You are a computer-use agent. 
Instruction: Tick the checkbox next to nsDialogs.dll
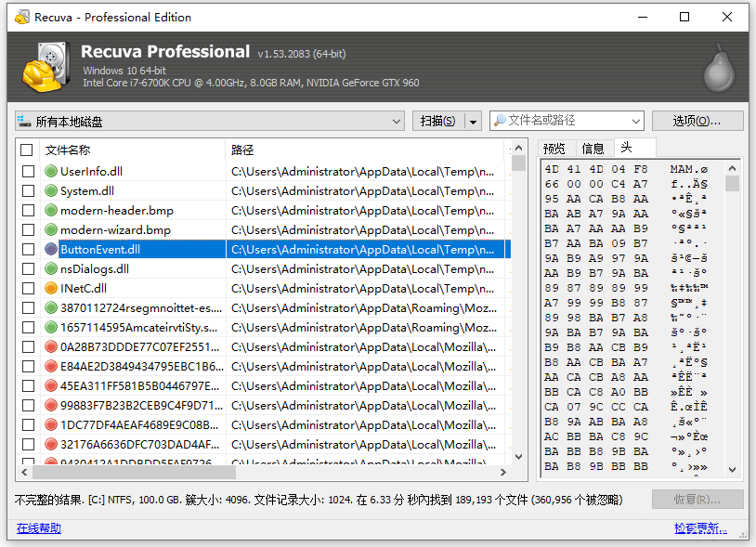[27, 268]
